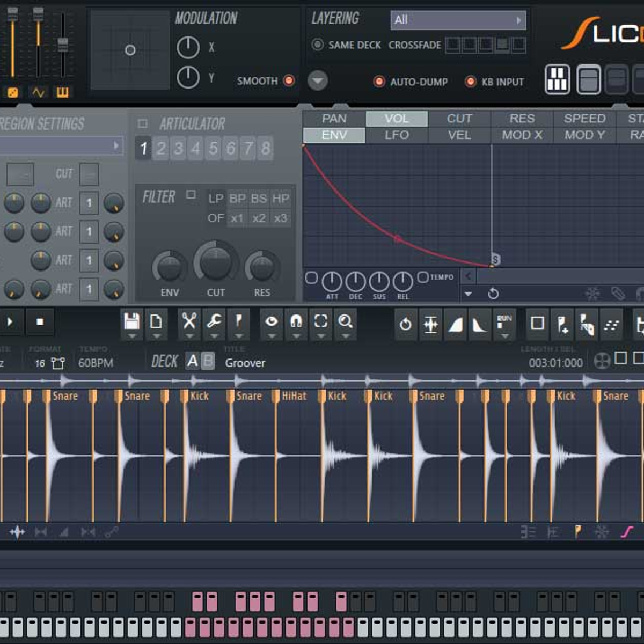Click the select region brackets icon
Viewport: 644px width, 644px height.
320,321
